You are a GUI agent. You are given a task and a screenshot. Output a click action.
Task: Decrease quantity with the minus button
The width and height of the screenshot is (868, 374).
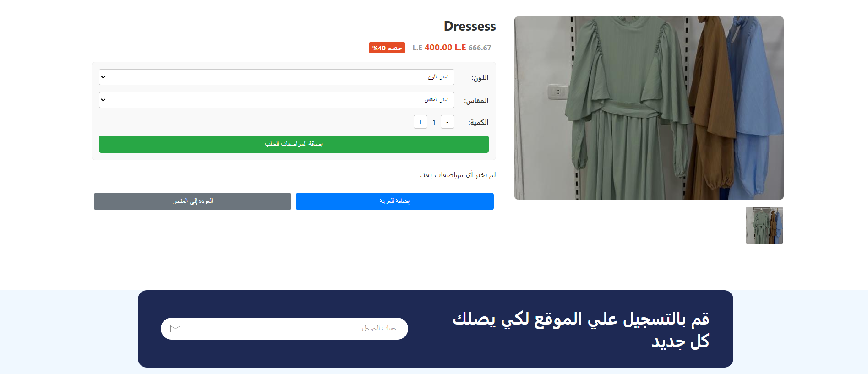(448, 122)
